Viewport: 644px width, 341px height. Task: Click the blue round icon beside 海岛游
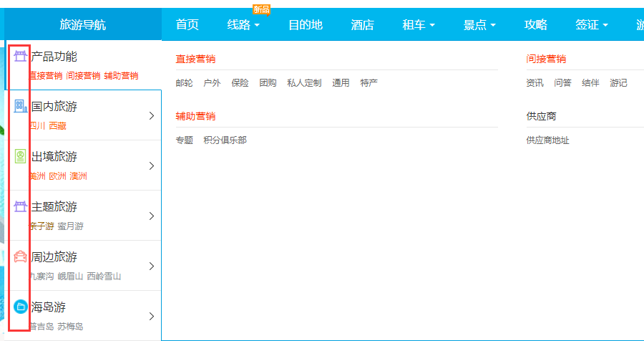tap(21, 307)
